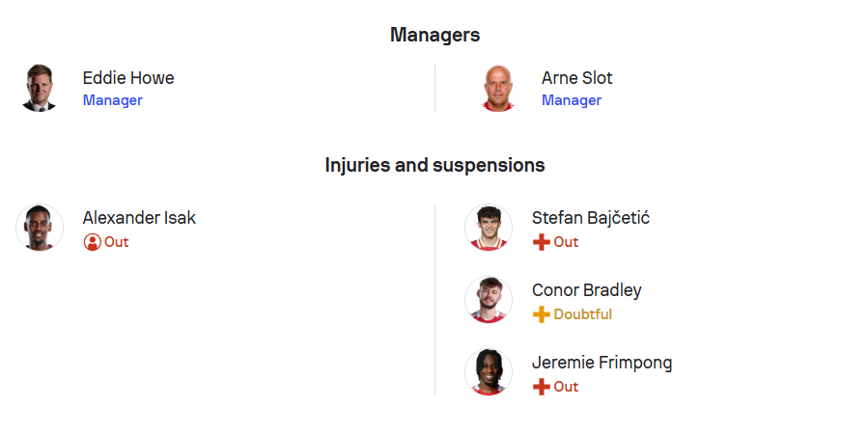Click Jeremie Frimpong's circular avatar
The image size is (868, 434).
[489, 372]
